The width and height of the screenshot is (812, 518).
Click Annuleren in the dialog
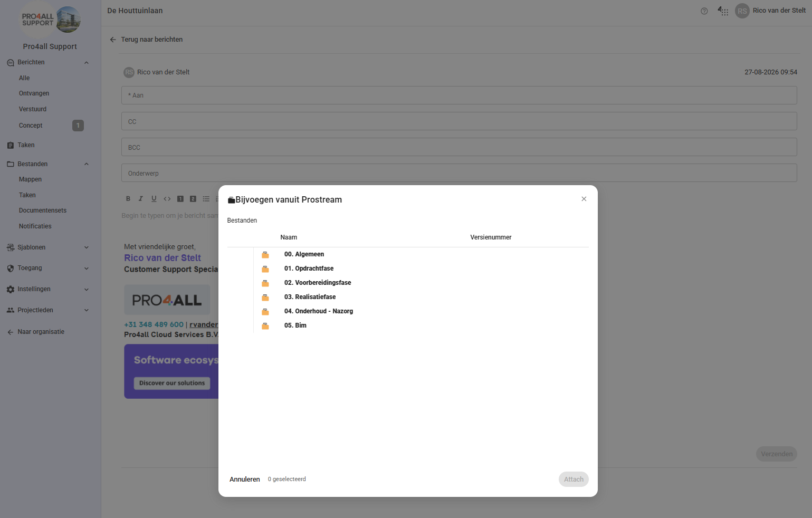[245, 479]
